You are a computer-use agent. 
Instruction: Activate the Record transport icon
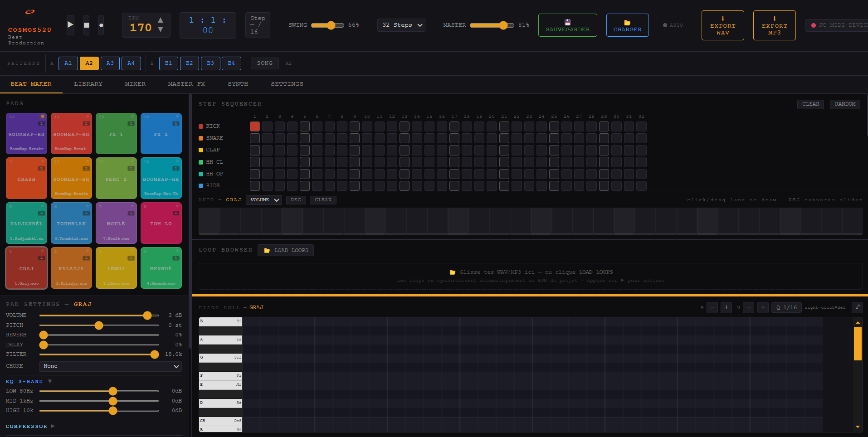pyautogui.click(x=101, y=25)
